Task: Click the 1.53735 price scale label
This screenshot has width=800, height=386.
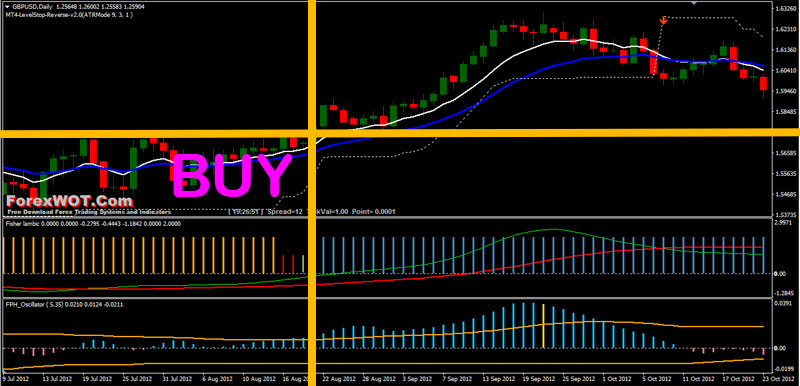Action: tap(786, 215)
